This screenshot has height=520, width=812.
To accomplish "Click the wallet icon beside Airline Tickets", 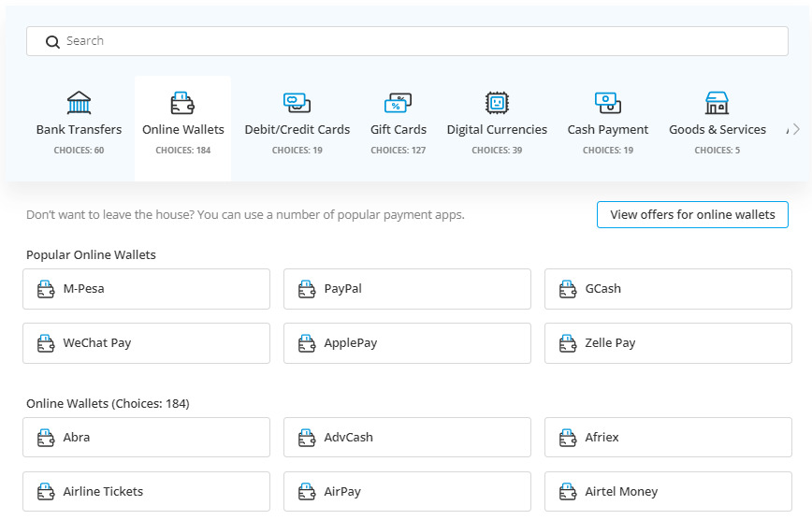I will click(46, 492).
